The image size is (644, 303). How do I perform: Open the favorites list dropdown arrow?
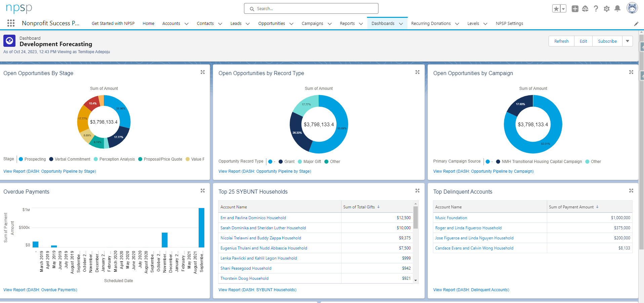coord(563,9)
